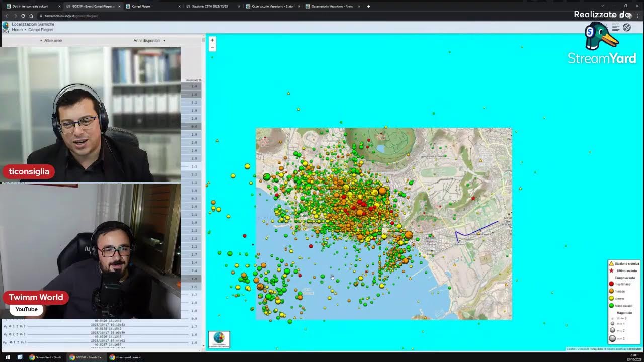Close the 'Dati in tempo reale vulcani' tab
This screenshot has height=362, width=644.
(x=59, y=6)
